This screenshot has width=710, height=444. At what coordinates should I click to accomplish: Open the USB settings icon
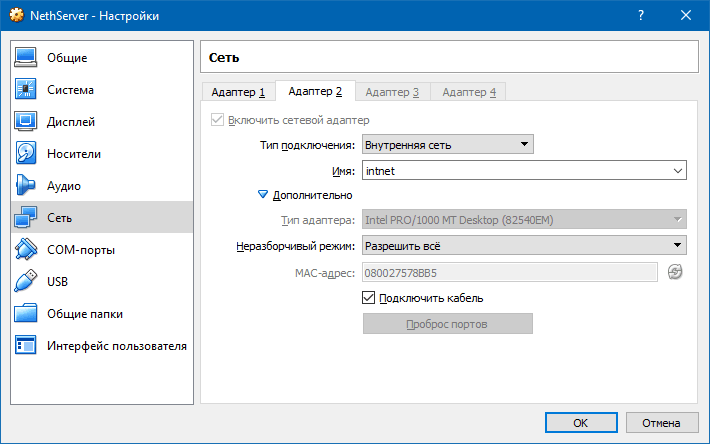point(26,282)
